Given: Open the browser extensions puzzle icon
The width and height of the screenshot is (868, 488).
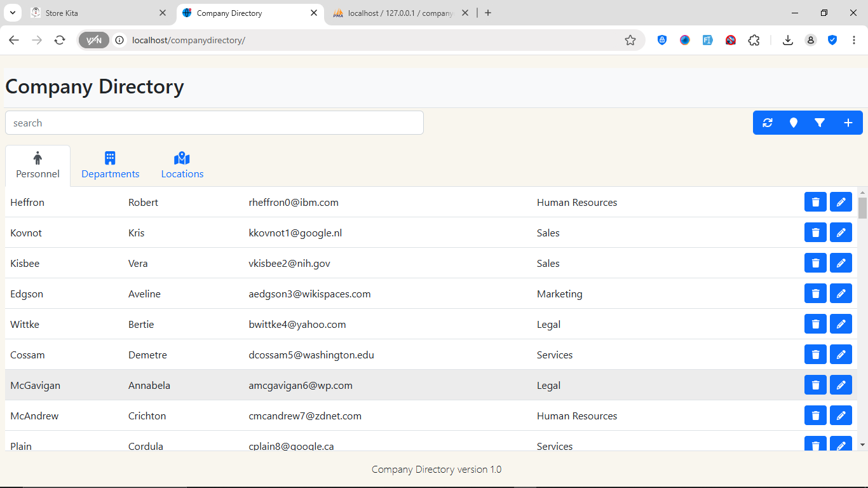Looking at the screenshot, I should 754,40.
